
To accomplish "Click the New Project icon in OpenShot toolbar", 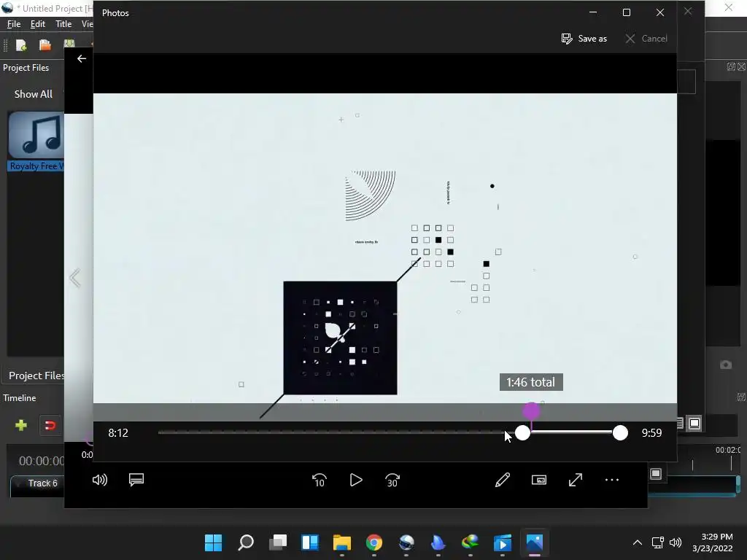I will coord(21,45).
